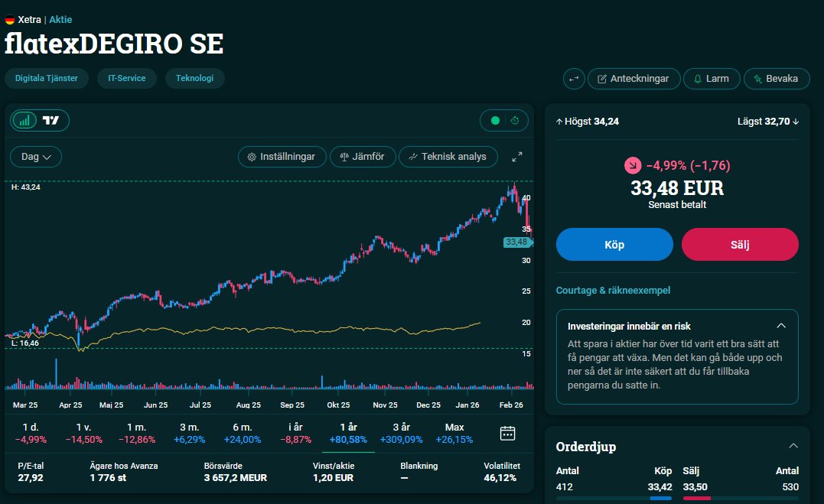The width and height of the screenshot is (824, 504).
Task: Click the red sell depth bar
Action: (x=697, y=498)
